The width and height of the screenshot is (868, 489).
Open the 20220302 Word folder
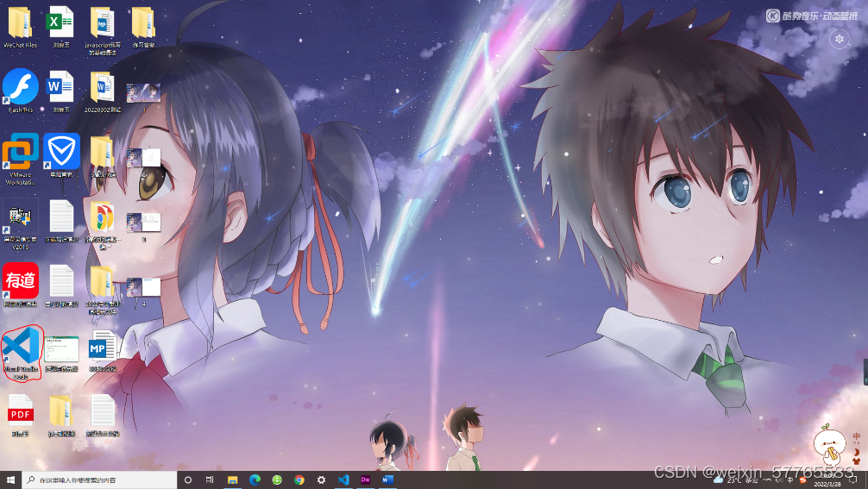pos(103,91)
